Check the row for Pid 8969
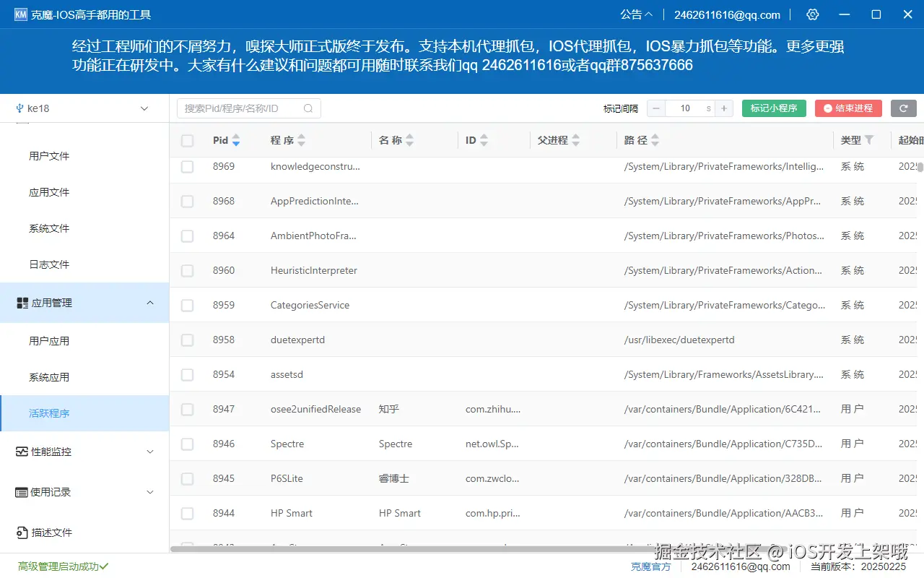 pyautogui.click(x=187, y=167)
